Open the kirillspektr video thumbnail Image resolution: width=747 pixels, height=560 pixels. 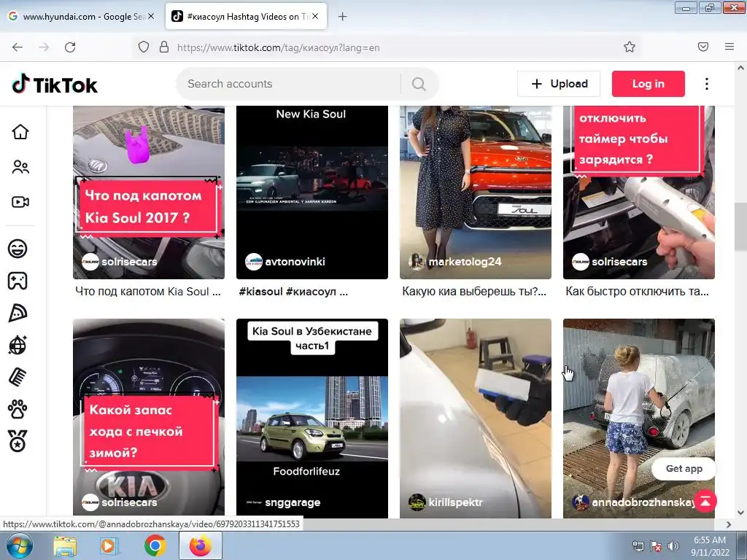(476, 418)
